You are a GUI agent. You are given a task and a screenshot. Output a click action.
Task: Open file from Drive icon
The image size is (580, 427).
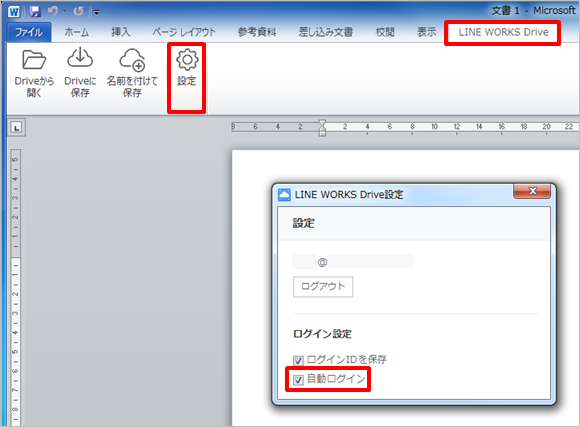tap(34, 60)
